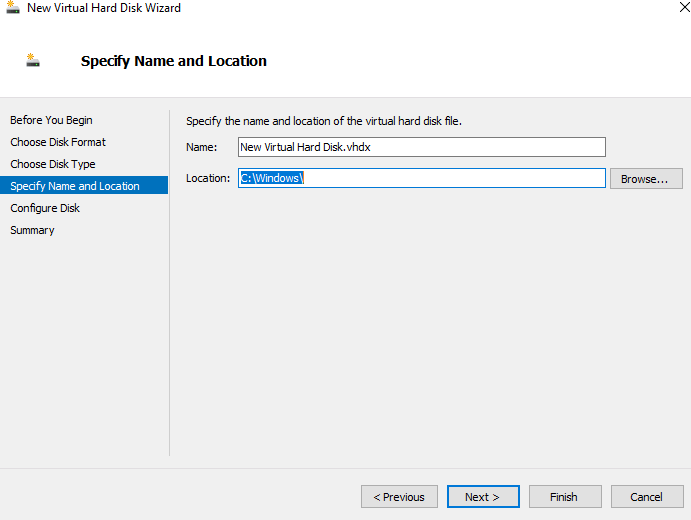Screen dimensions: 691x520
Task: Click the virtual hard disk file instruction text
Action: point(324,121)
